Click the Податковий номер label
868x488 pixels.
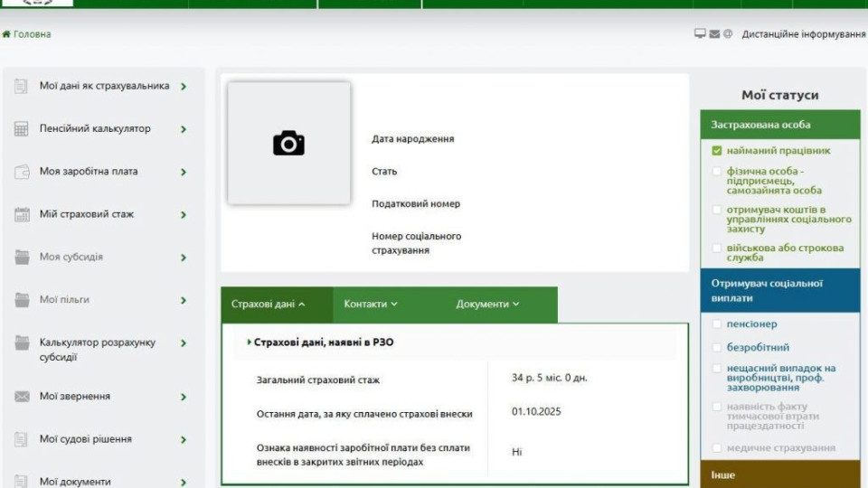coord(416,203)
